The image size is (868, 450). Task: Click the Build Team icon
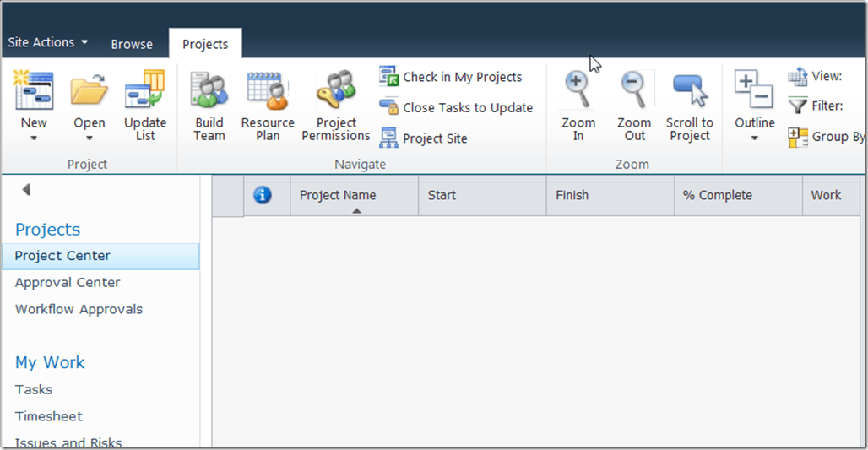point(209,91)
